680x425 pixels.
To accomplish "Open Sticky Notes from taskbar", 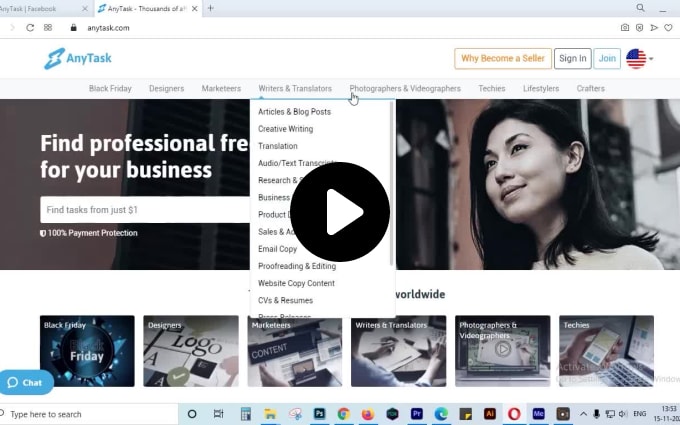I will coord(465,414).
